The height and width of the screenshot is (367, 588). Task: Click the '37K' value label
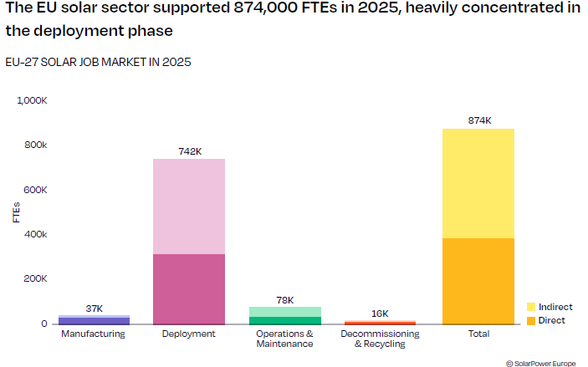[95, 308]
